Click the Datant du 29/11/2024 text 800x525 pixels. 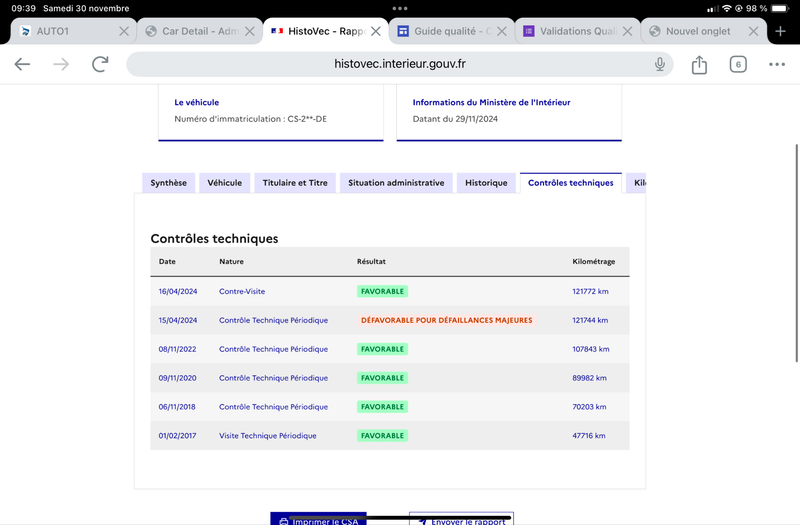[x=455, y=119]
